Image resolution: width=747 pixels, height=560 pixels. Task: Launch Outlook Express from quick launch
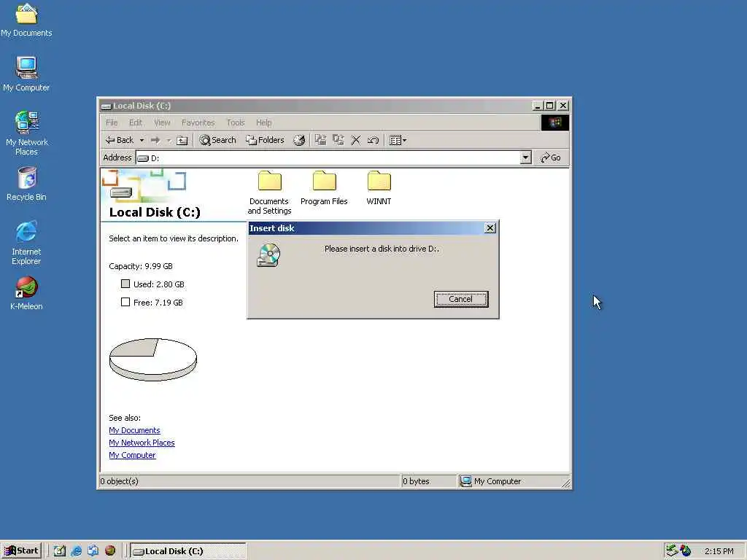coord(93,551)
